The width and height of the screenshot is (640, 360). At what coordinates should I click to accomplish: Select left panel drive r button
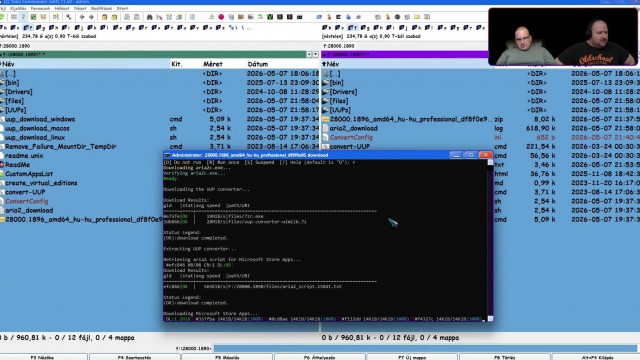click(143, 28)
